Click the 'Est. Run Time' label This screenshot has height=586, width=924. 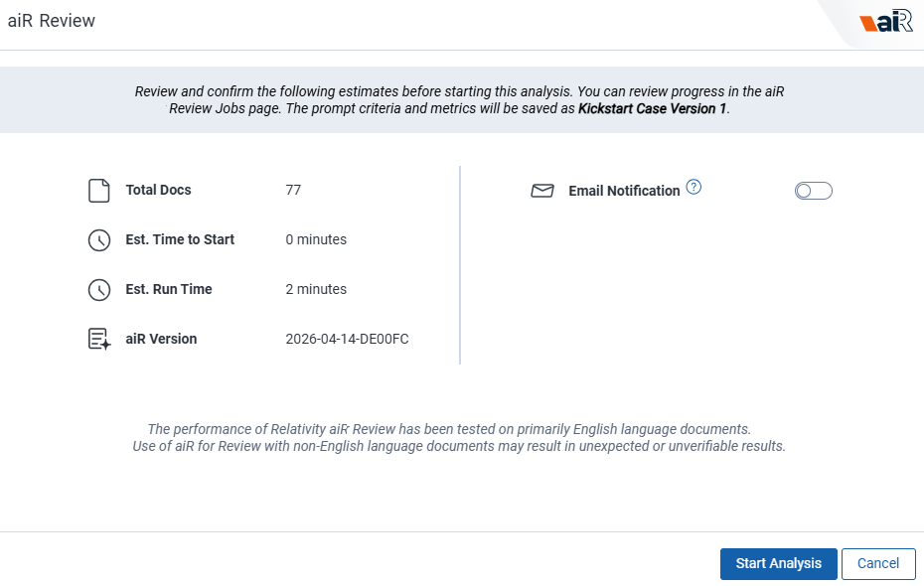point(169,289)
